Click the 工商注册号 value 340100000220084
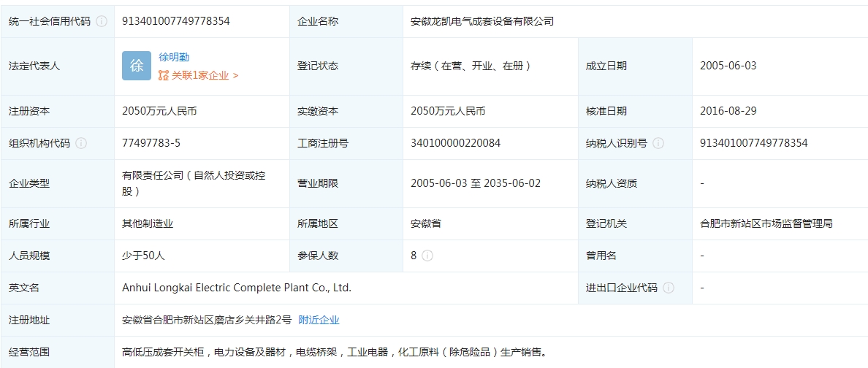This screenshot has height=368, width=868. [x=455, y=143]
